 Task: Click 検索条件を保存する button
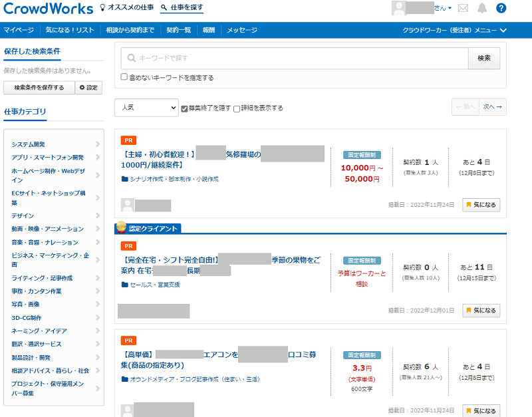point(39,88)
